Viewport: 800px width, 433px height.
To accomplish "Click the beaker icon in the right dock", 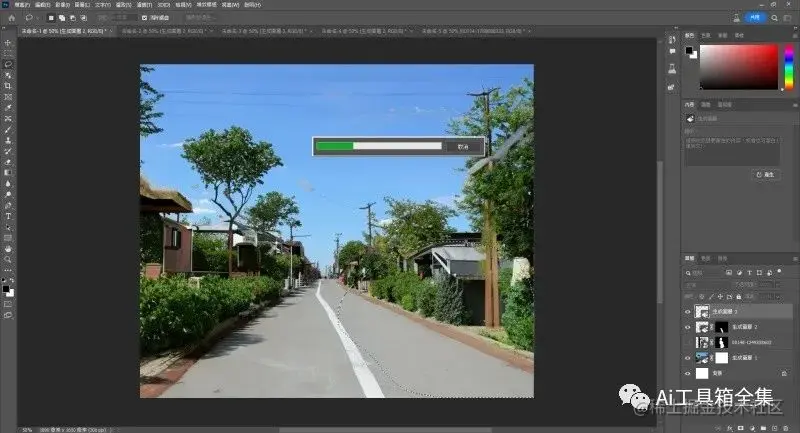I will 672,68.
